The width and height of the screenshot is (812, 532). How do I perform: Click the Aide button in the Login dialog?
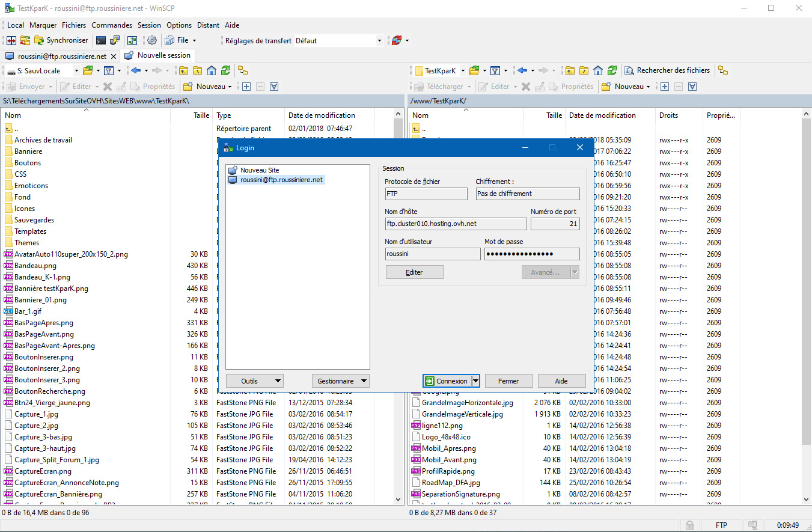(561, 381)
